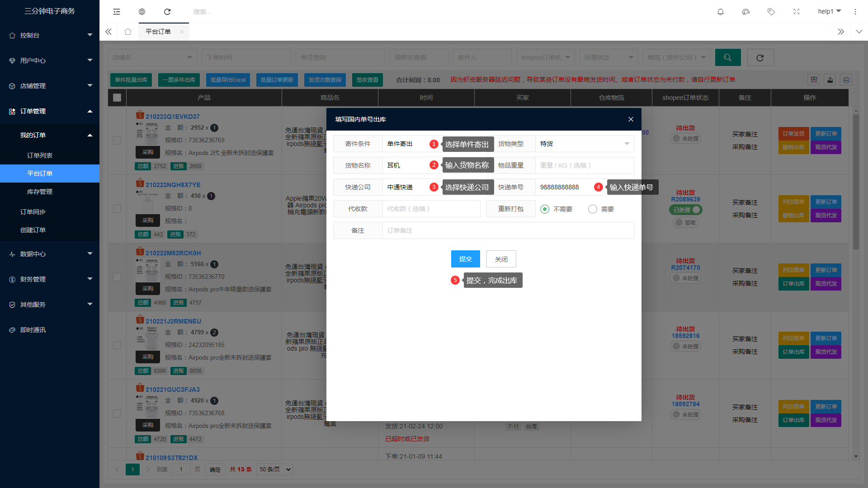The height and width of the screenshot is (488, 868).
Task: Select 库存管理 sidebar item
Action: pos(40,192)
